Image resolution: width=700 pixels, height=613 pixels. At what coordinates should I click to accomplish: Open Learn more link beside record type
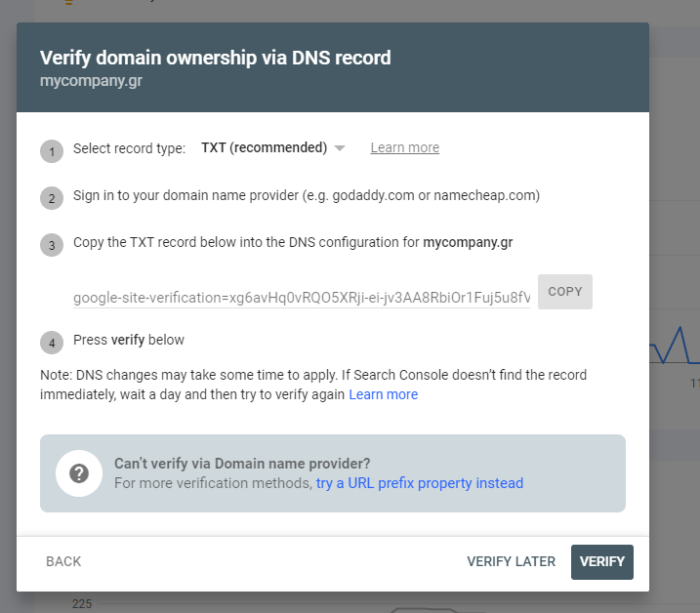[x=405, y=147]
